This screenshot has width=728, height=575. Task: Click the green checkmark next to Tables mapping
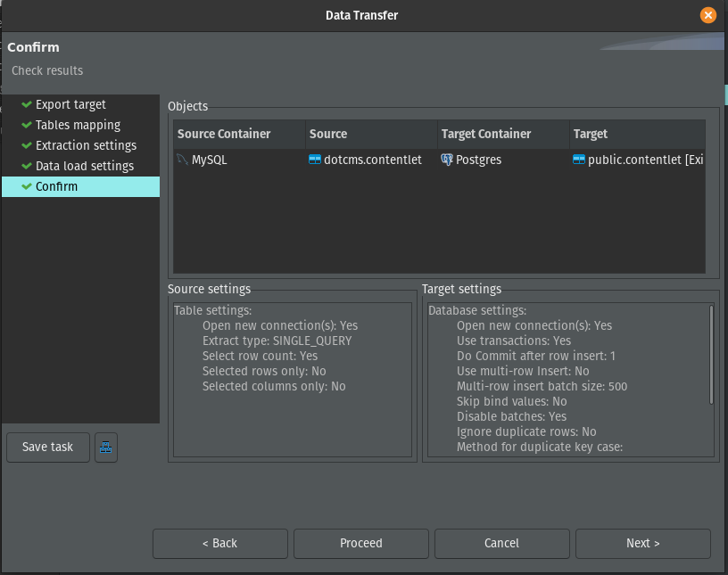(x=27, y=125)
